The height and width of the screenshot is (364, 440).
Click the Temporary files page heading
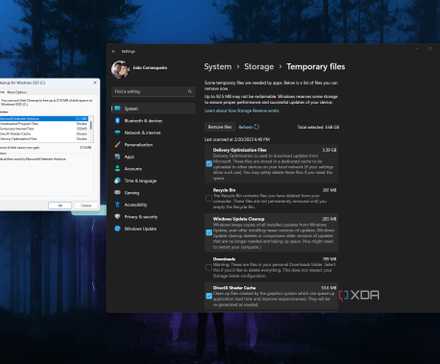[316, 67]
